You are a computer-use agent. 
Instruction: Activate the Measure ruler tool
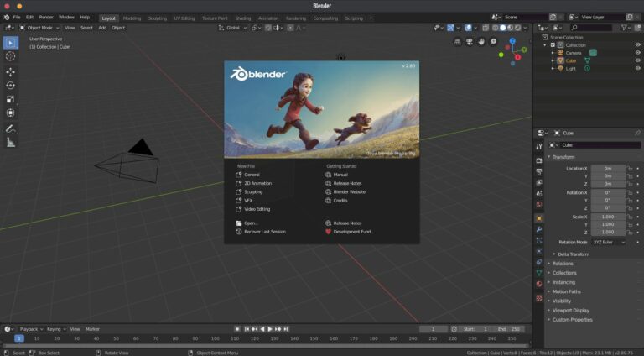[x=10, y=142]
